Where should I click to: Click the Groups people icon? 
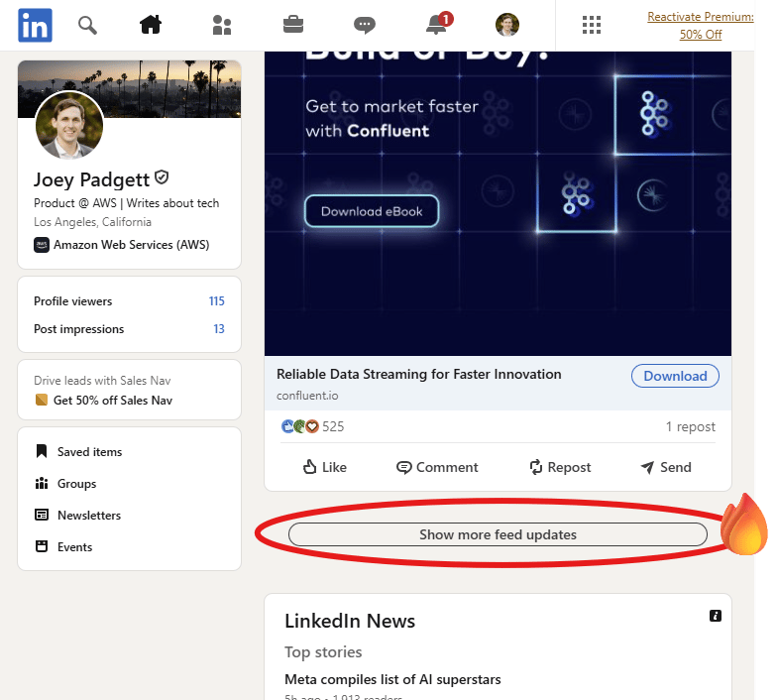click(x=42, y=483)
